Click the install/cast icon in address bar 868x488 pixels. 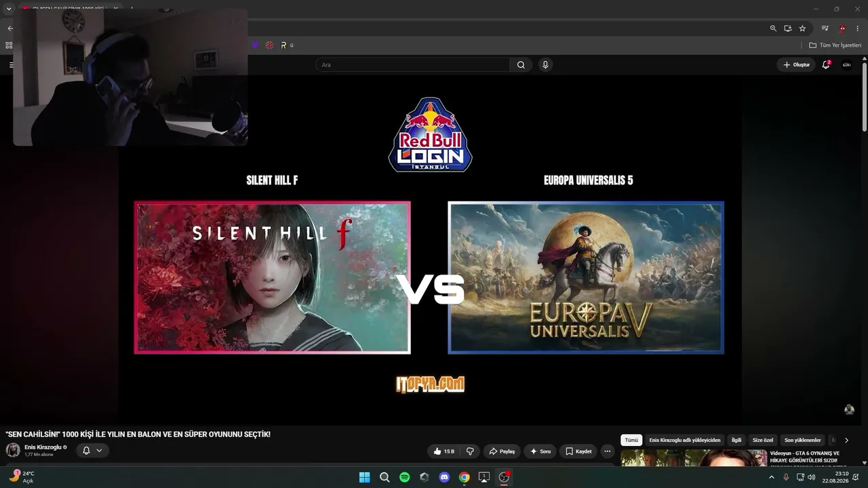click(788, 28)
